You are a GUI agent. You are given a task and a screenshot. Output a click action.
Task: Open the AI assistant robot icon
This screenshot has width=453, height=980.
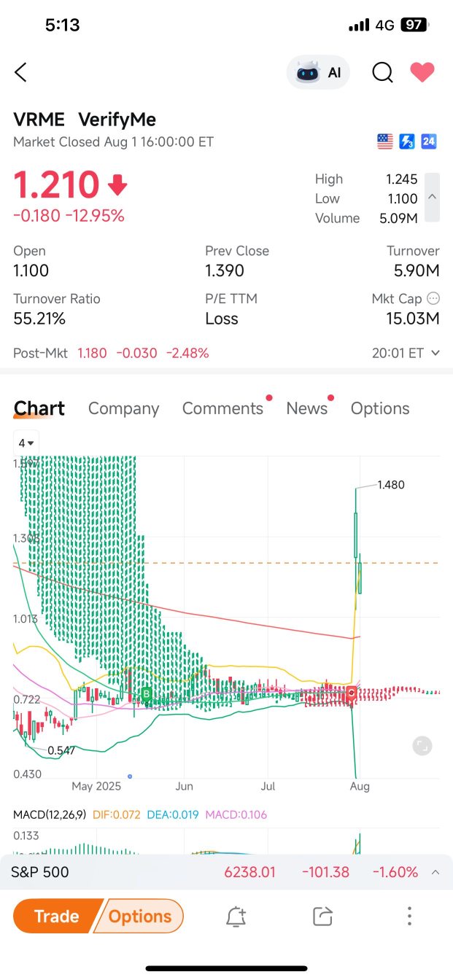(308, 72)
